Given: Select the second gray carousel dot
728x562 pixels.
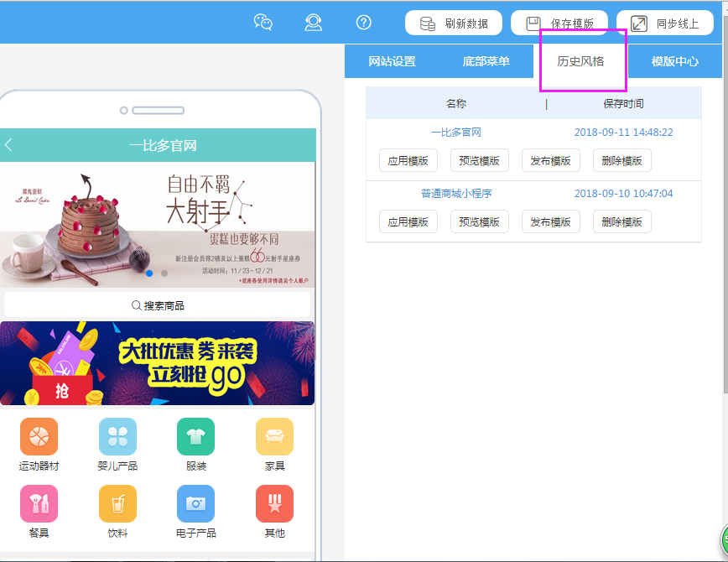Looking at the screenshot, I should pos(164,273).
